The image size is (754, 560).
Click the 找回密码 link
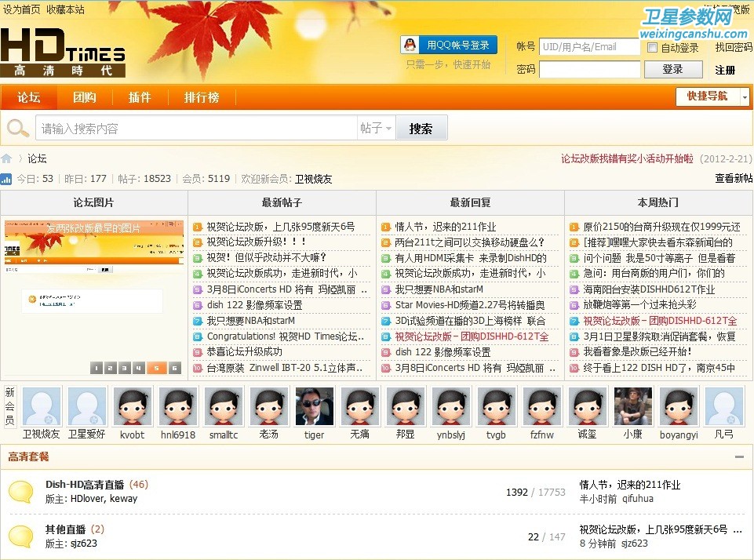point(733,48)
